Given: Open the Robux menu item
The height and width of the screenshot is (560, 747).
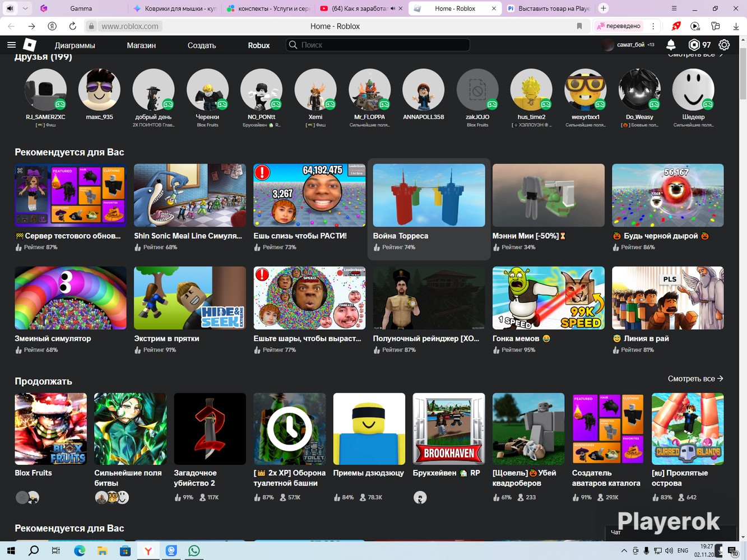Looking at the screenshot, I should [259, 45].
